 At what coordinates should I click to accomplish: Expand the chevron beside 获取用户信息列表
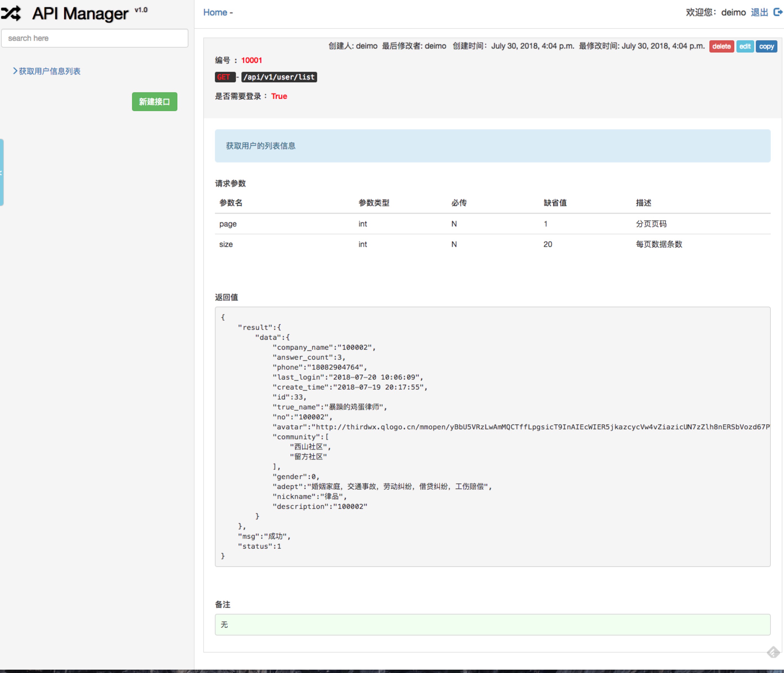pos(15,71)
